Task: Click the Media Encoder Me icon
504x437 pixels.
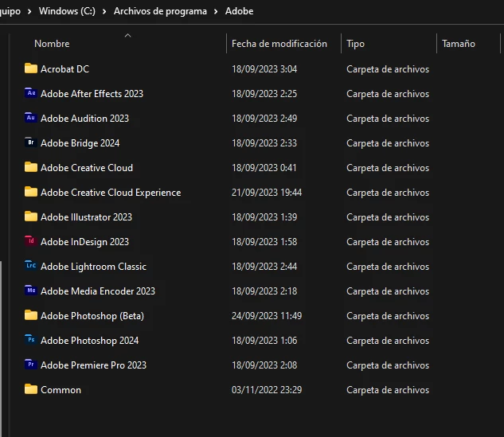Action: point(31,291)
